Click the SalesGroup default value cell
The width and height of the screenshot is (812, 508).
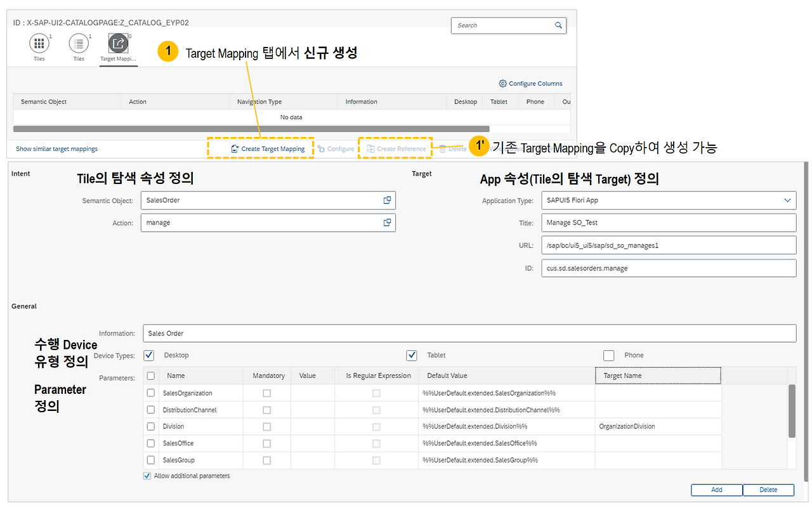507,460
